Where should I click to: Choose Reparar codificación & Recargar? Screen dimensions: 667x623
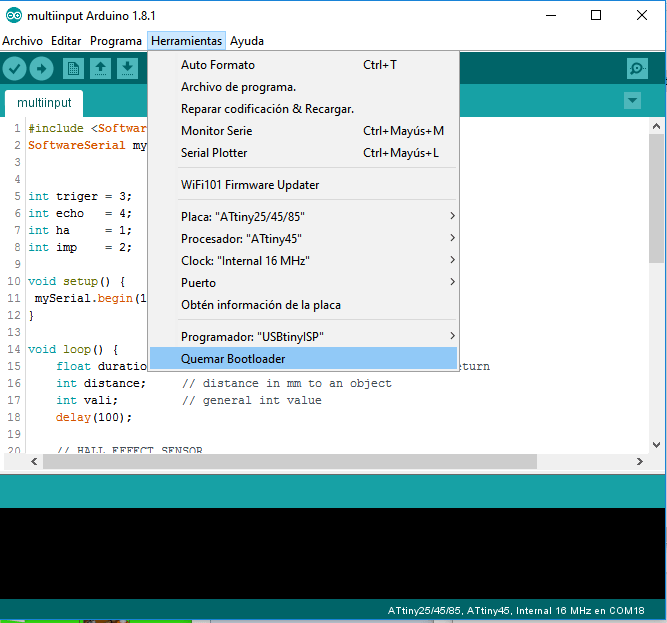[303, 109]
